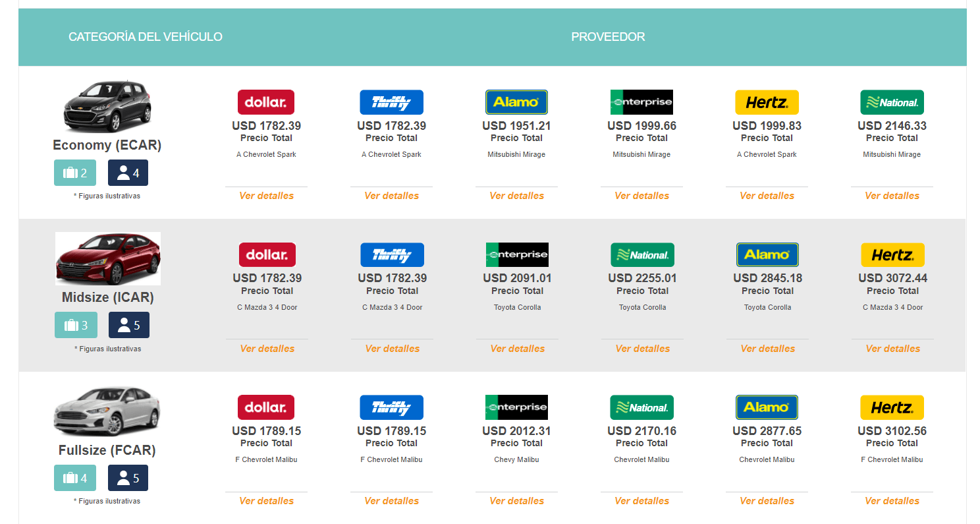Click price USD 2146.33 under National

892,125
